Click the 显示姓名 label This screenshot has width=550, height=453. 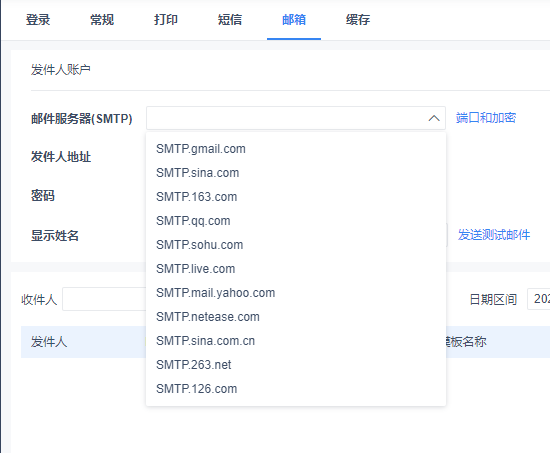tap(55, 235)
